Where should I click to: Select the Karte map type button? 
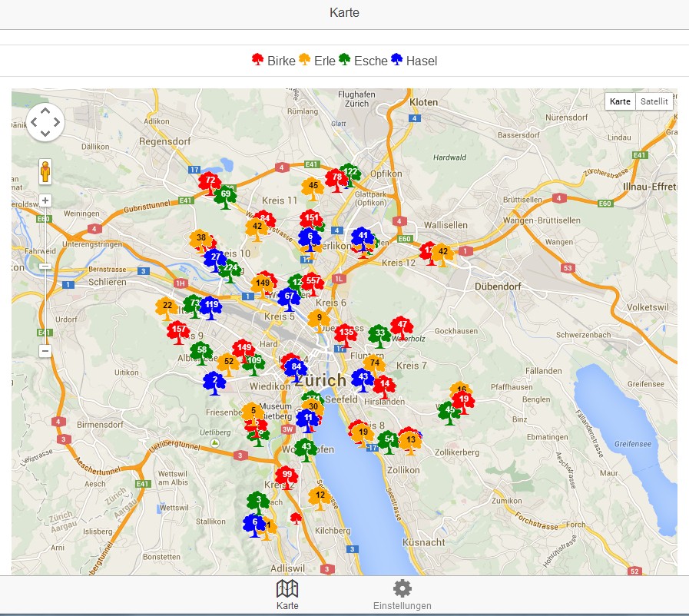pos(620,101)
